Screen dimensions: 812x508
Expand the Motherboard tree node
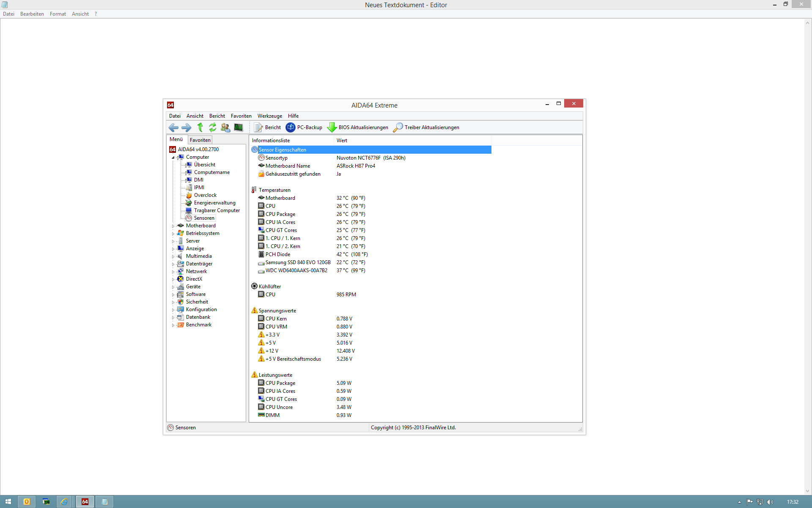coord(173,226)
